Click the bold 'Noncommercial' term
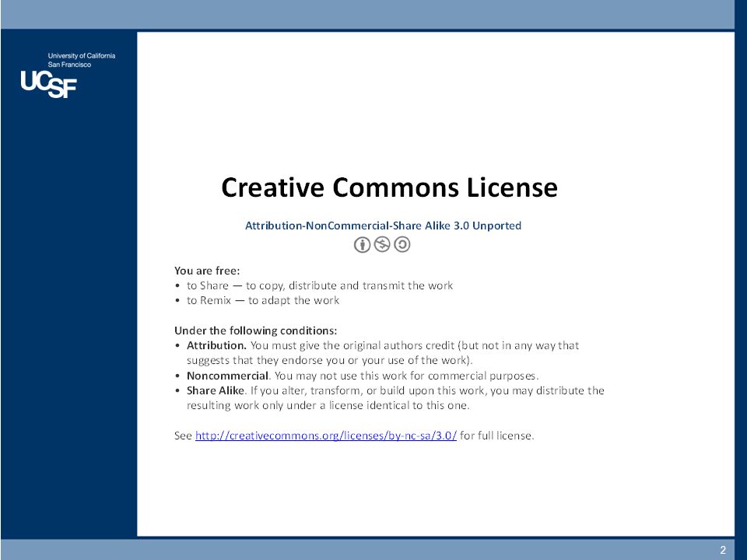The height and width of the screenshot is (560, 747). 227,376
